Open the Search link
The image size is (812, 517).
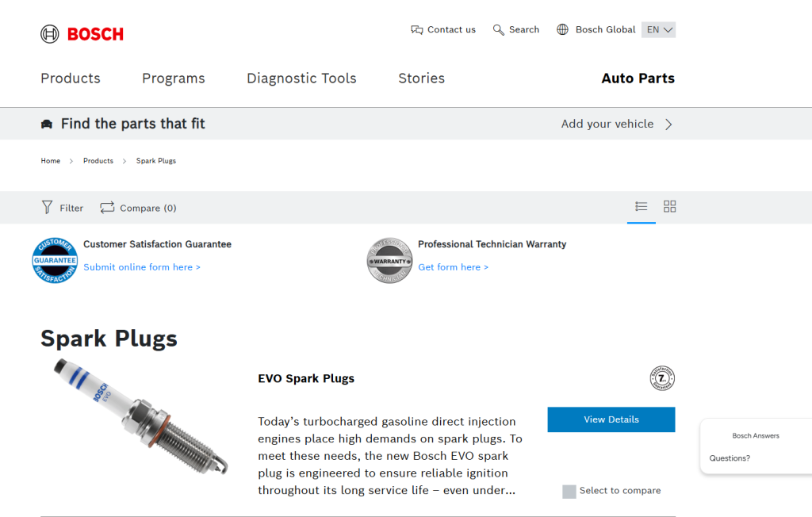515,29
